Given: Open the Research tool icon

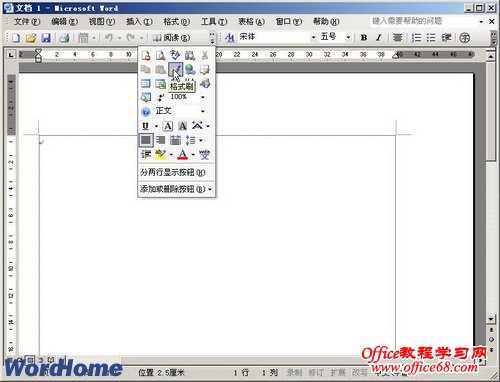Looking at the screenshot, I should (190, 55).
